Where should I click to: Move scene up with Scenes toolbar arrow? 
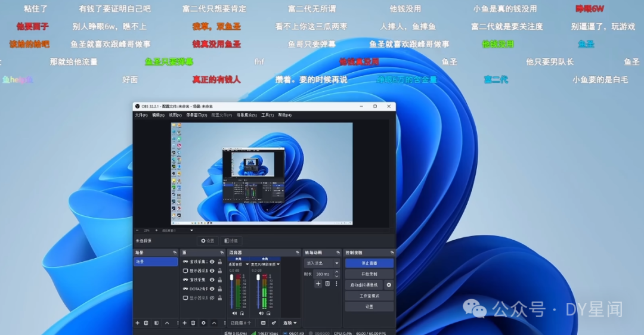click(x=167, y=323)
